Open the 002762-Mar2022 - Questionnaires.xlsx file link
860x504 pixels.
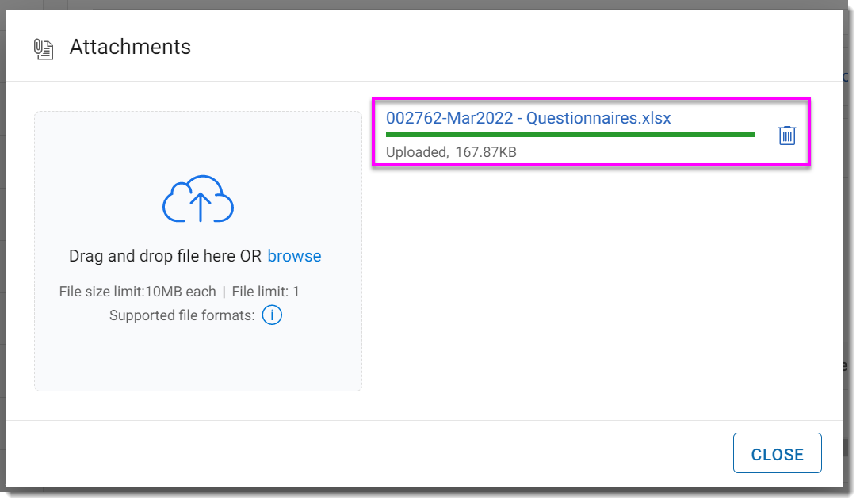[x=528, y=118]
